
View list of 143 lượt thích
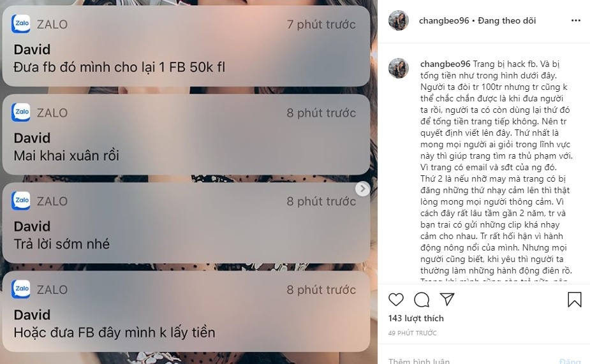coord(416,318)
